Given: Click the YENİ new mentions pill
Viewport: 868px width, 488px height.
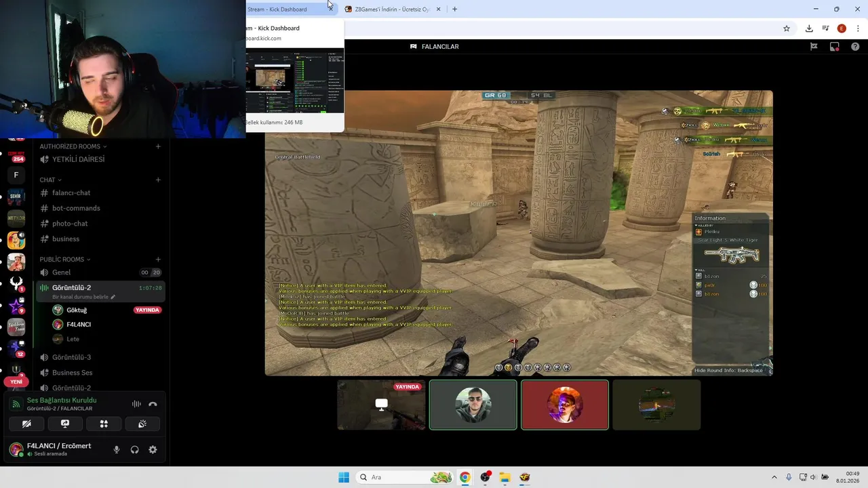Looking at the screenshot, I should click(x=16, y=382).
